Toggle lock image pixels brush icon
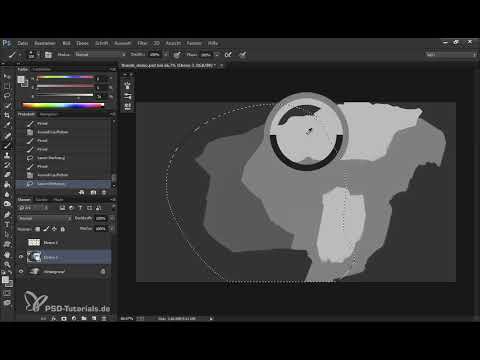The image size is (480, 360). point(46,229)
